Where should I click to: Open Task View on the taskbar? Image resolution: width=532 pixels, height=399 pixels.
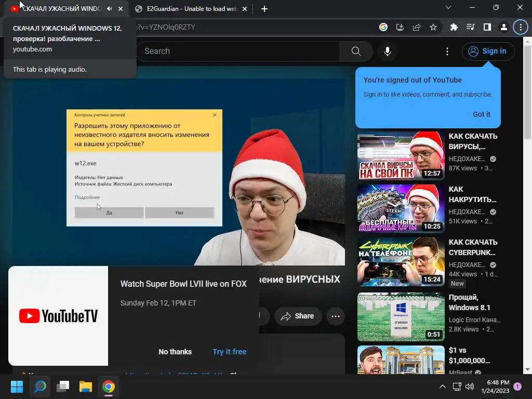(63, 387)
